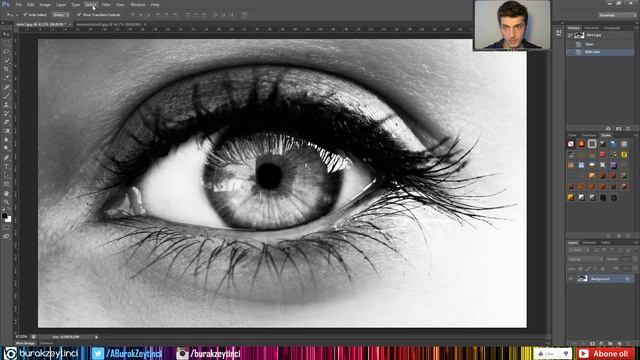
Task: Select the Hand tool
Action: 6,193
